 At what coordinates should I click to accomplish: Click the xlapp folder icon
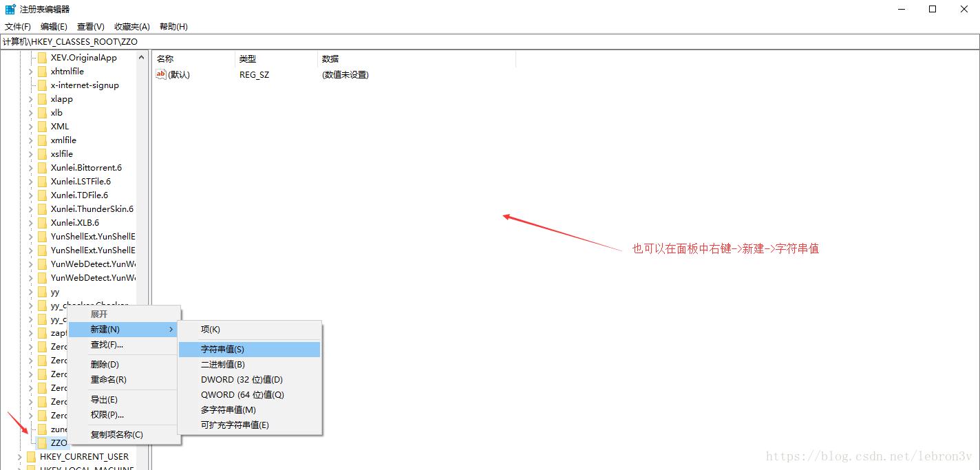click(x=43, y=98)
